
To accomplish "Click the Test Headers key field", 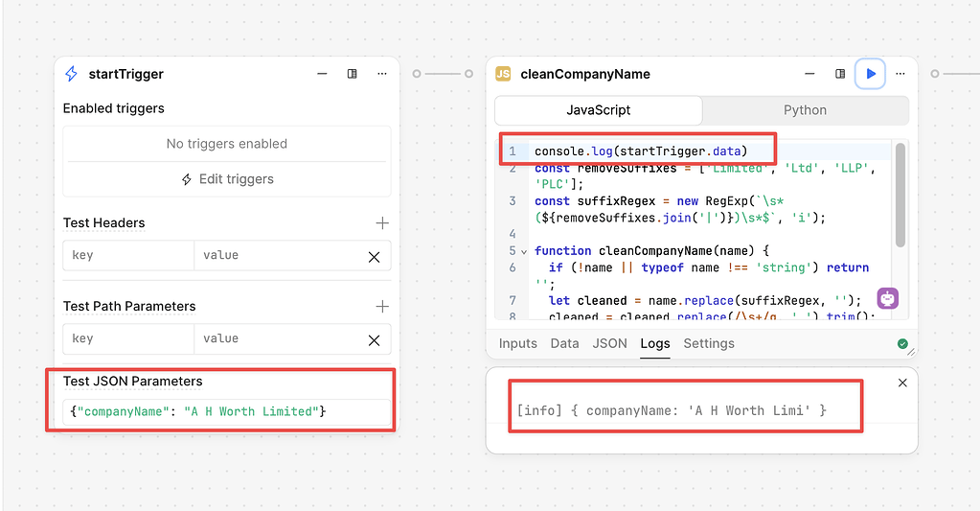I will 128,255.
